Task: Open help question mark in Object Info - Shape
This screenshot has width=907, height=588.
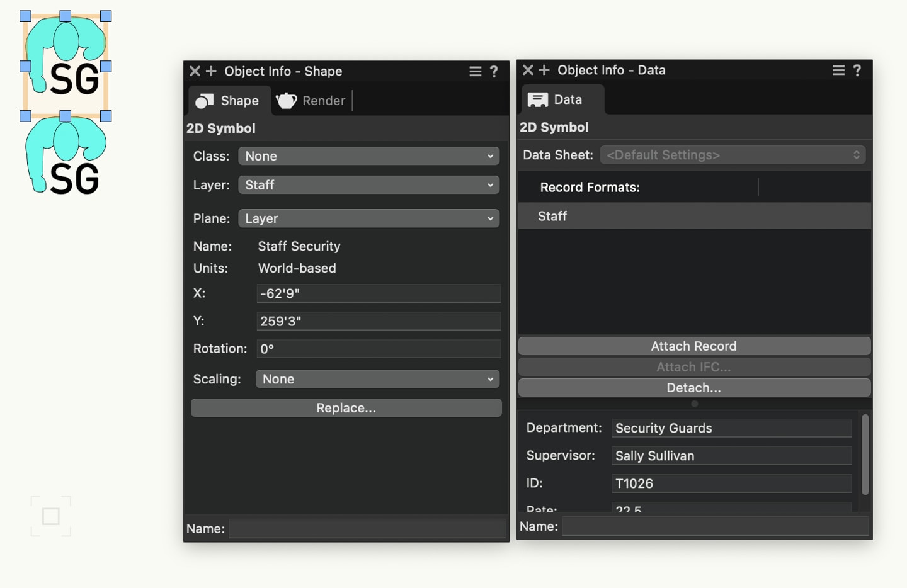Action: coord(494,72)
